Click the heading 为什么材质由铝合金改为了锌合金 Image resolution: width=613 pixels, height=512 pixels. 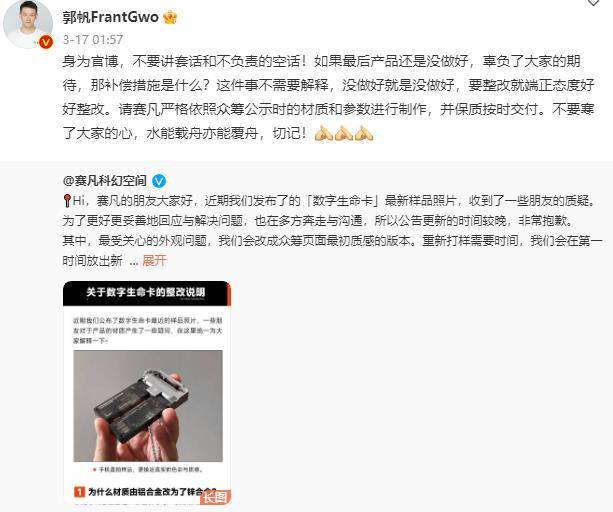tap(152, 492)
